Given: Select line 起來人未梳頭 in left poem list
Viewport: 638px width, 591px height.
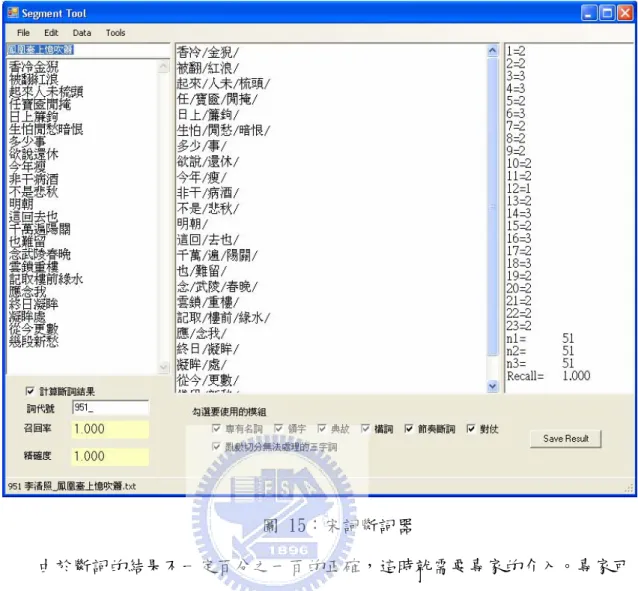Looking at the screenshot, I should 46,92.
